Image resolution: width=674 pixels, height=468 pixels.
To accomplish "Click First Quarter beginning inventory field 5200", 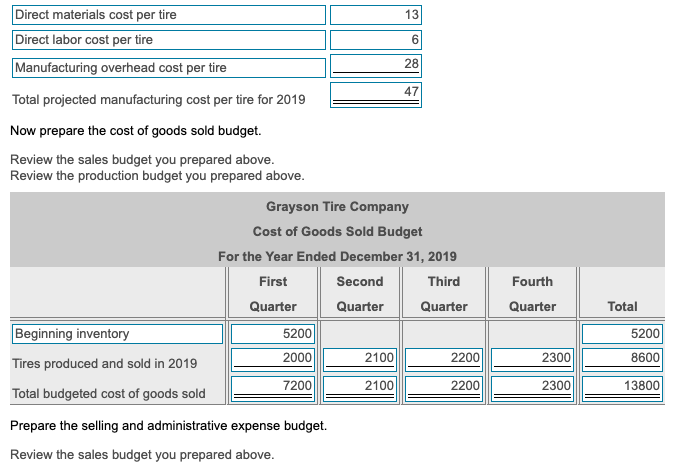I will point(273,334).
